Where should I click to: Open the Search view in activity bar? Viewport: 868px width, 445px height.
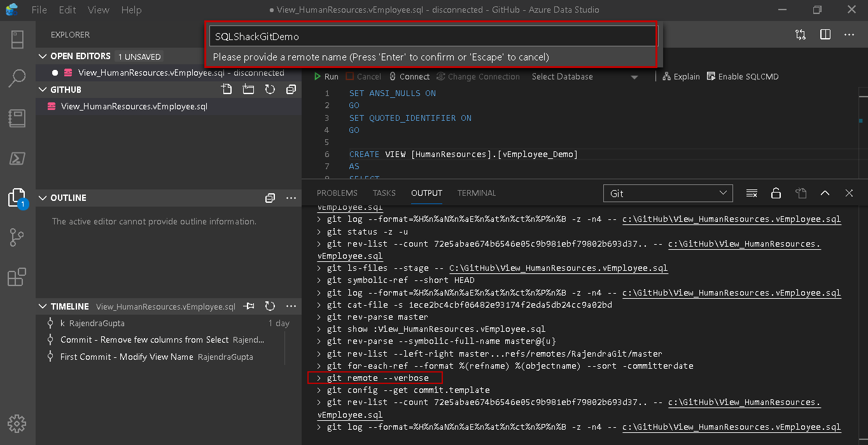pos(17,79)
